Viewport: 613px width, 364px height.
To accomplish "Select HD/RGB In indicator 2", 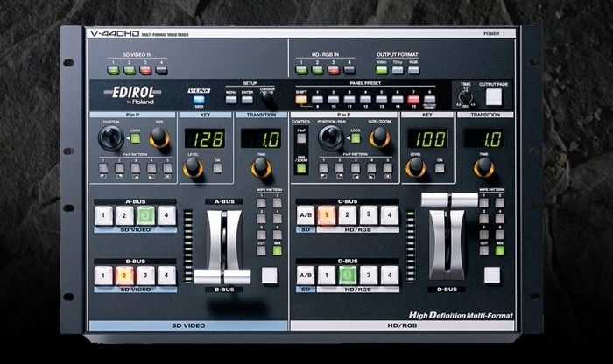I will point(317,71).
